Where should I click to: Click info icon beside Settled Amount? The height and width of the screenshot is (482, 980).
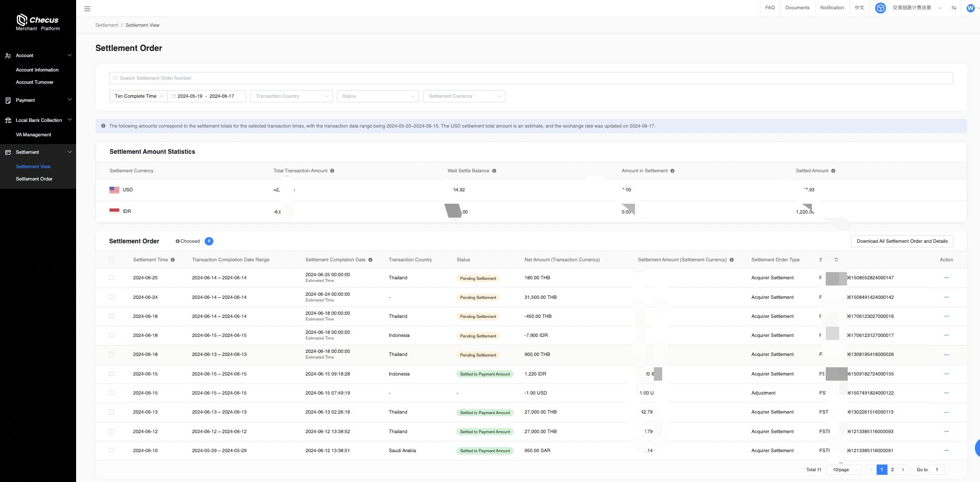833,171
